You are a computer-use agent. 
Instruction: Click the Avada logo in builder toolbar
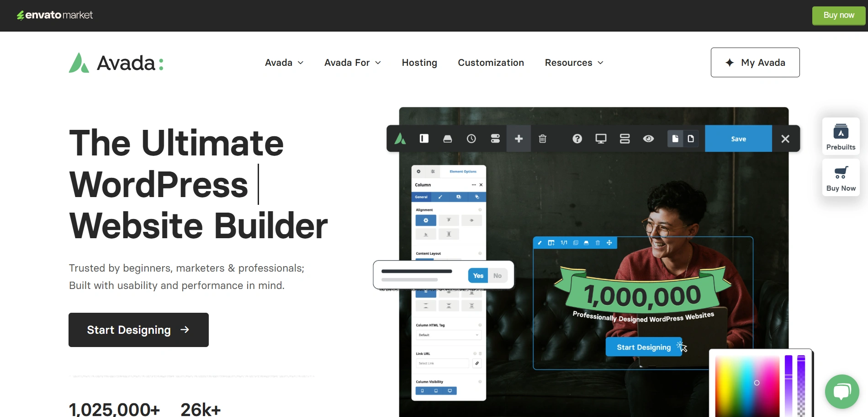click(x=400, y=139)
